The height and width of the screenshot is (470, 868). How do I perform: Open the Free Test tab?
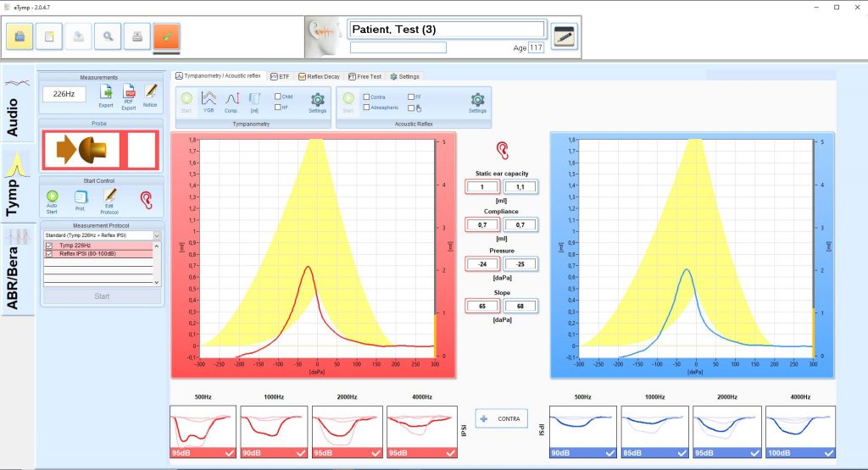coord(364,76)
